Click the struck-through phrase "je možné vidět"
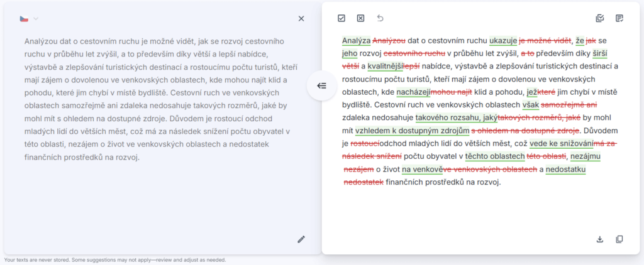This screenshot has height=265, width=644. (545, 41)
